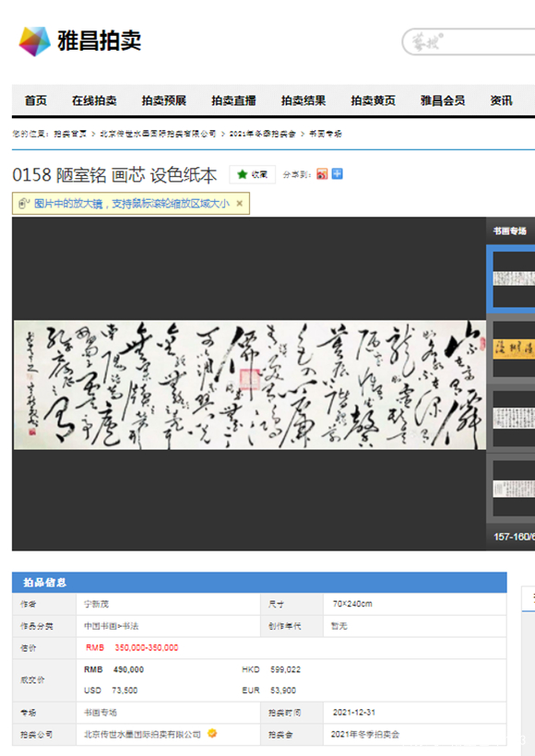Screen dimensions: 535x756
Task: Click the 雅昌拍卖 colorful logo icon
Action: point(34,41)
